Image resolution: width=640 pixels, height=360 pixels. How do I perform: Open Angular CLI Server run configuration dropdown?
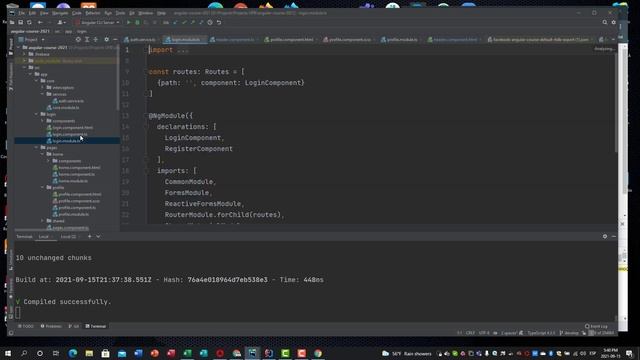97,22
